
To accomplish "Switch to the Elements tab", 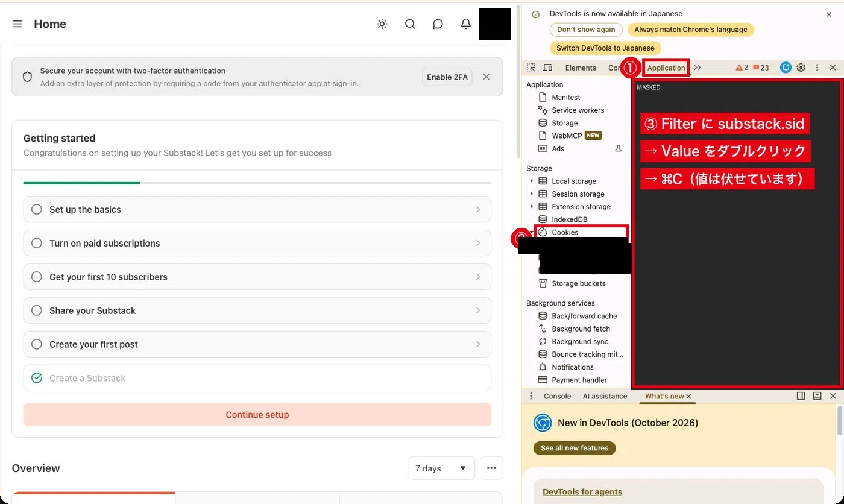I will coord(581,68).
